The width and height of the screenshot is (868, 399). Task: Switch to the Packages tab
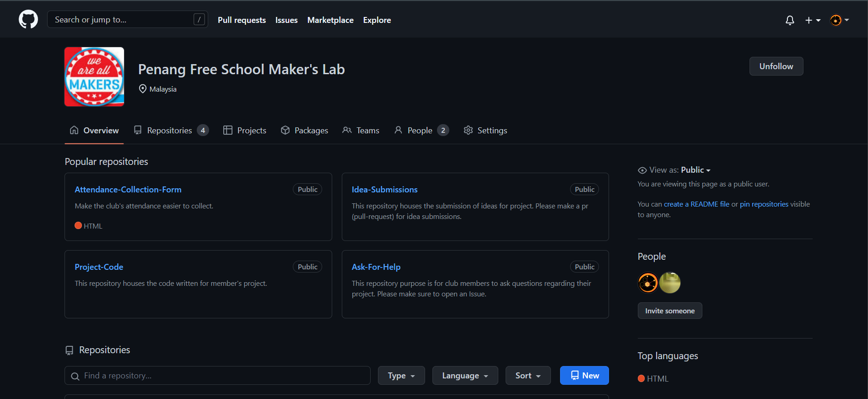(304, 131)
